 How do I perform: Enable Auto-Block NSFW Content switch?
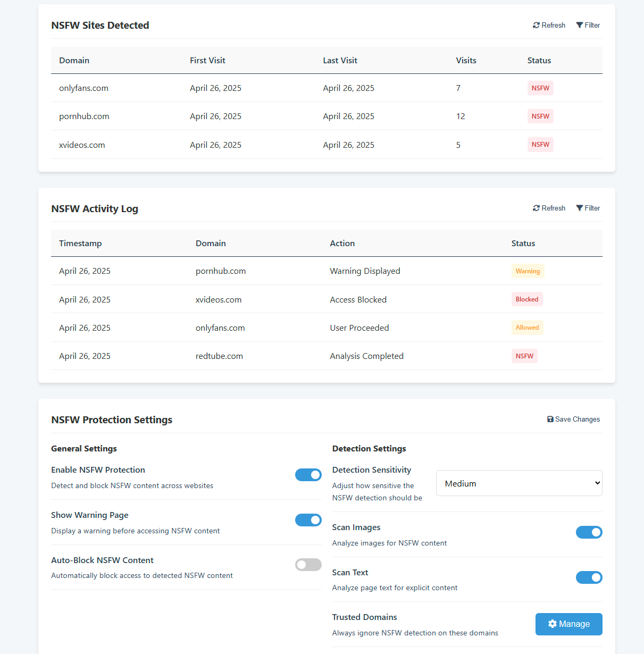coord(308,565)
